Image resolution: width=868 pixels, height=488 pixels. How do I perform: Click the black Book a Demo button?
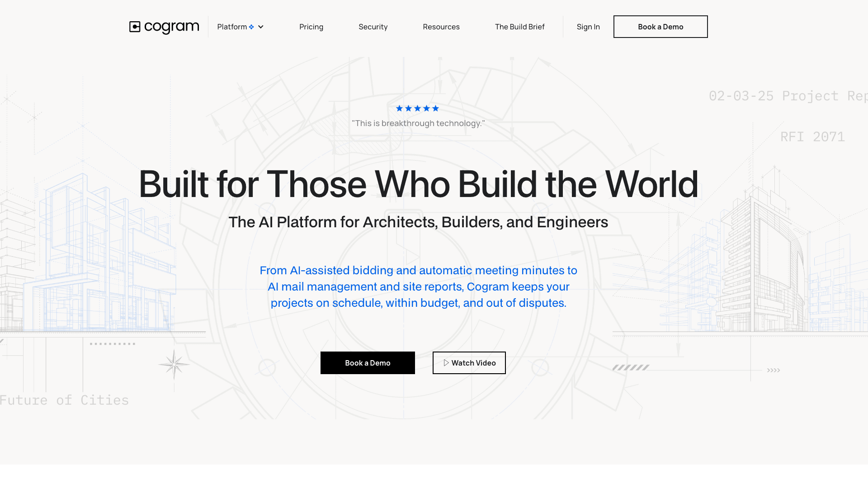(x=367, y=363)
